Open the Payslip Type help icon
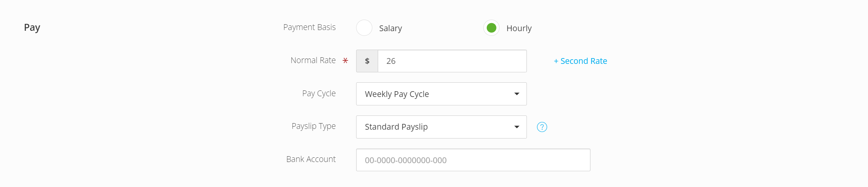The width and height of the screenshot is (868, 187). (542, 127)
